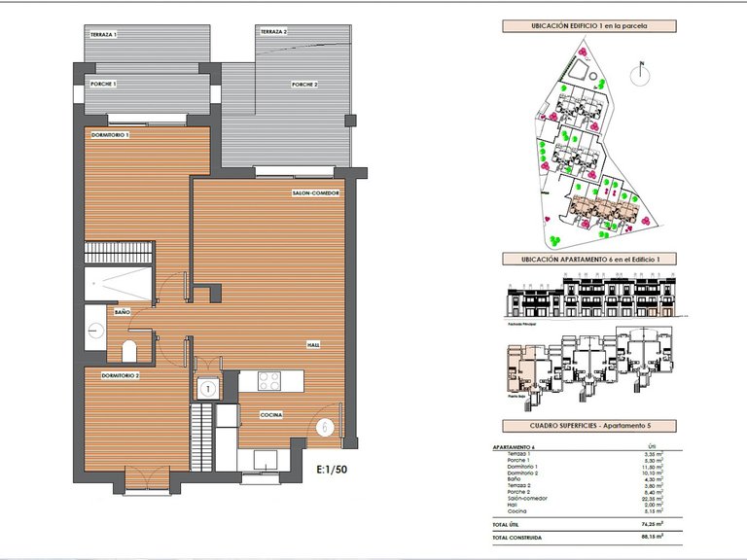Click the E:1/50 scale text
This screenshot has width=747, height=560.
coord(332,469)
